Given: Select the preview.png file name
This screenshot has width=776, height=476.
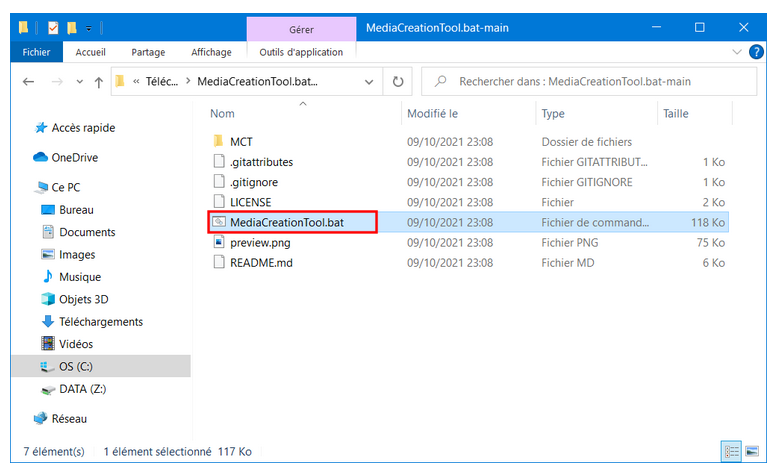Looking at the screenshot, I should [260, 243].
